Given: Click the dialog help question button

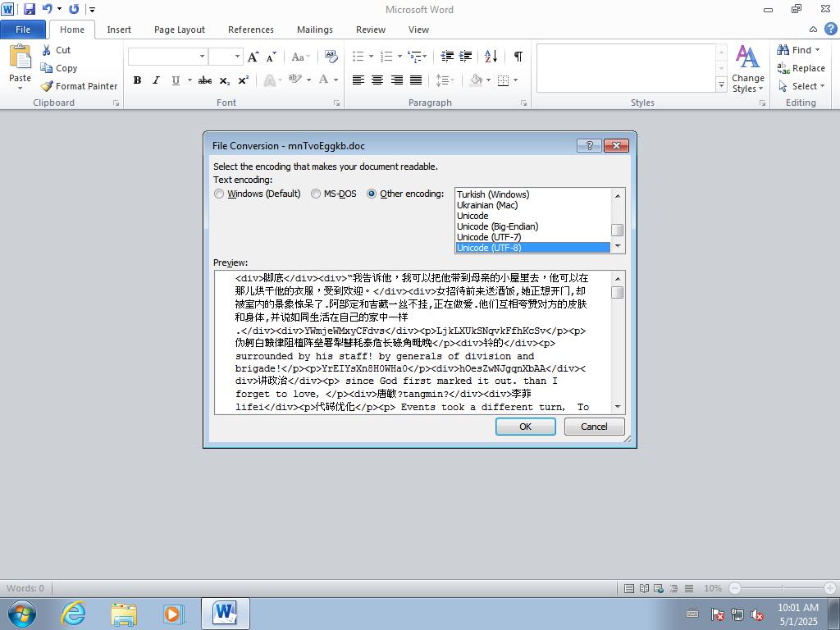Looking at the screenshot, I should point(589,145).
